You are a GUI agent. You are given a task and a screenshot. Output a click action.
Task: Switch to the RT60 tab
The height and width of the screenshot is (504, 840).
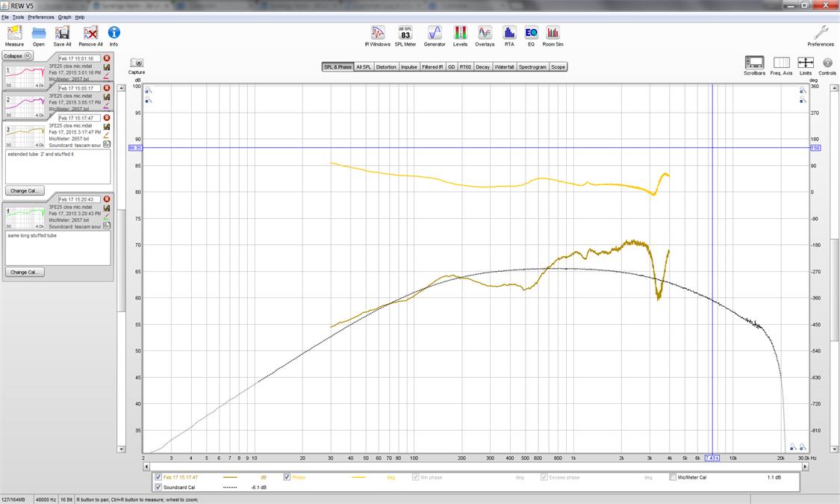[465, 67]
